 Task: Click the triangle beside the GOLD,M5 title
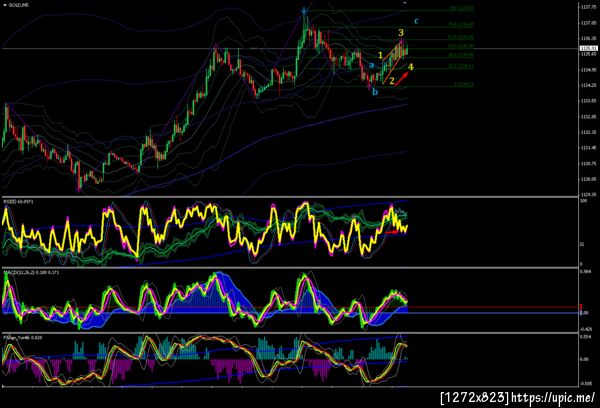[5, 5]
